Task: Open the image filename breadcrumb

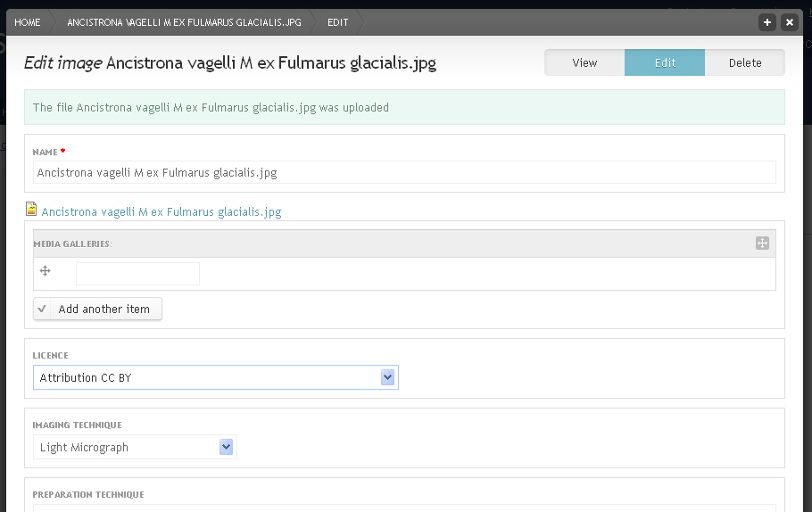Action: (185, 22)
